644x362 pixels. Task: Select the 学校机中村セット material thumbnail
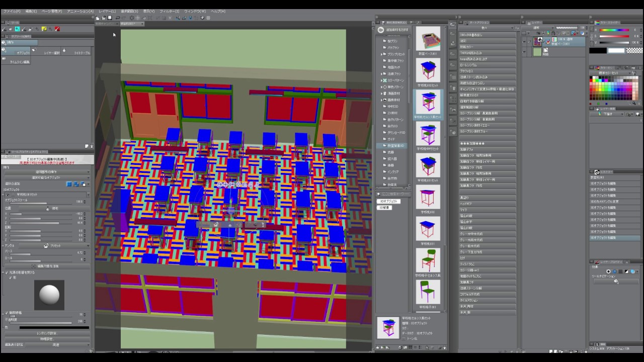tap(428, 134)
